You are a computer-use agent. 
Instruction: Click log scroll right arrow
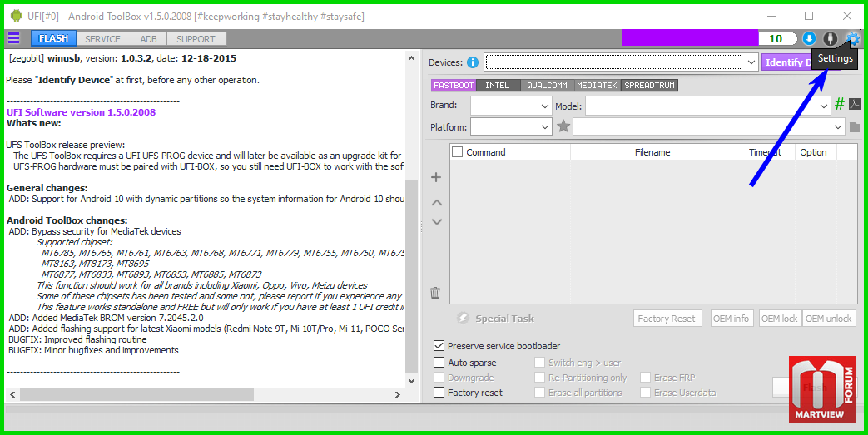[x=398, y=394]
